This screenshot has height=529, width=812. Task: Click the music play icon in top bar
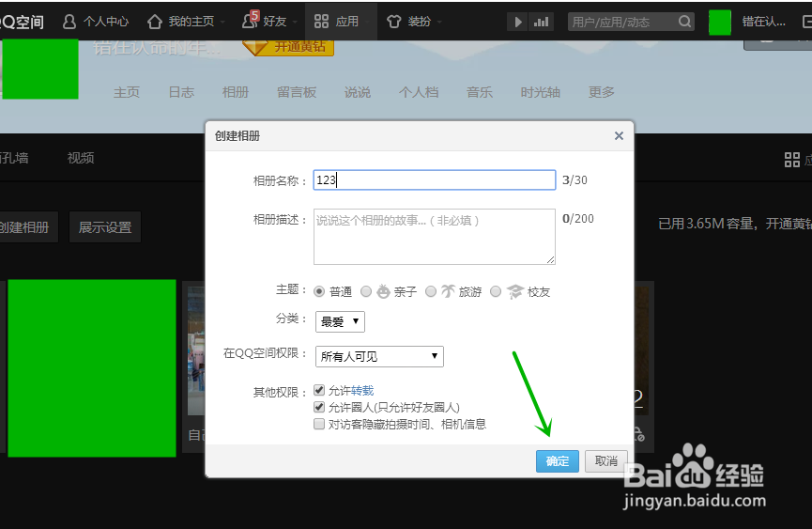point(517,22)
